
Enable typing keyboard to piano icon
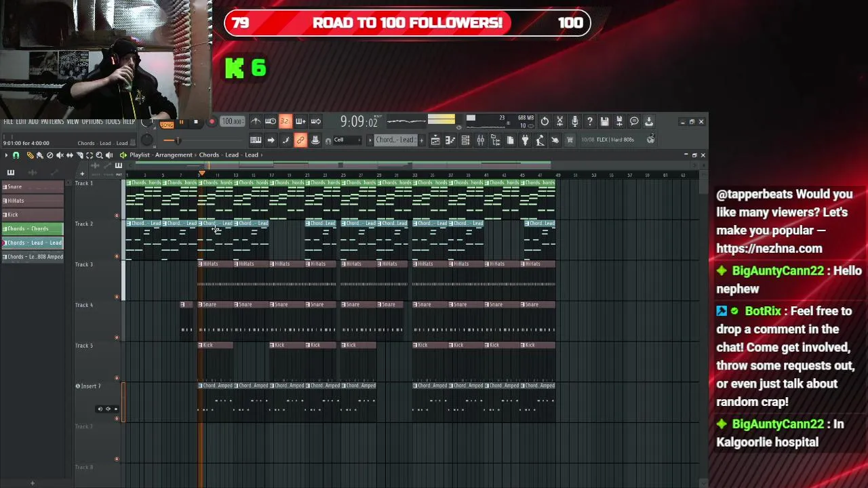pyautogui.click(x=256, y=140)
